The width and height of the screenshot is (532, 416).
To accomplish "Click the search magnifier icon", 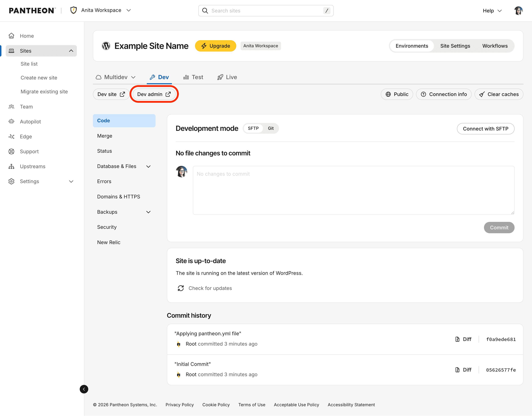I will pyautogui.click(x=205, y=11).
